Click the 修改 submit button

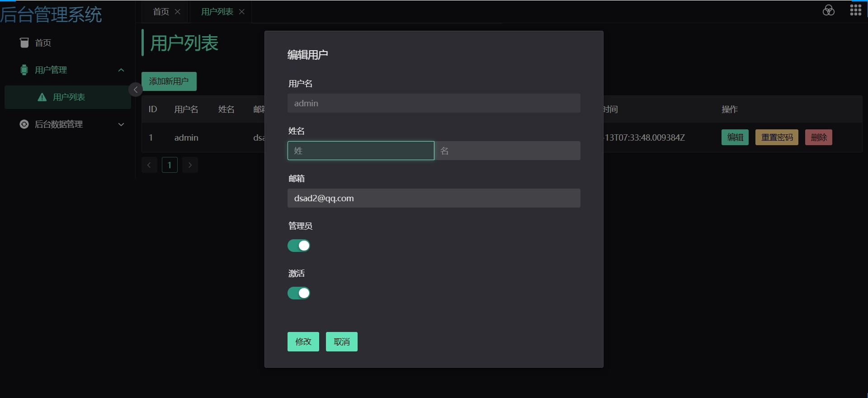coord(303,342)
